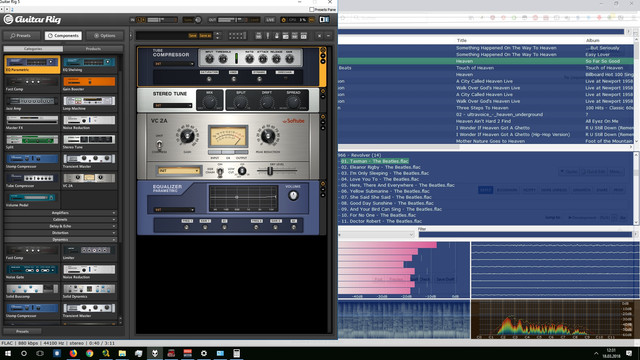Flip the VC 2A Limit/Compress switch
640x360 pixels.
[159, 144]
